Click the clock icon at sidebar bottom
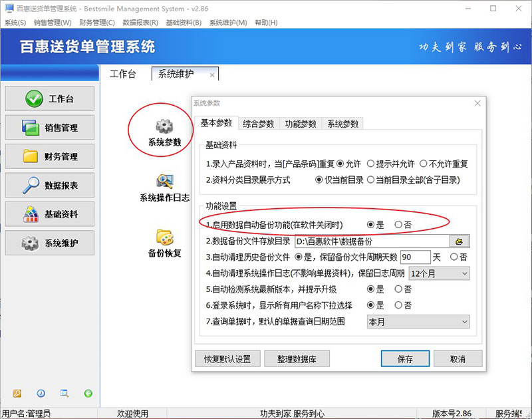 (41, 393)
